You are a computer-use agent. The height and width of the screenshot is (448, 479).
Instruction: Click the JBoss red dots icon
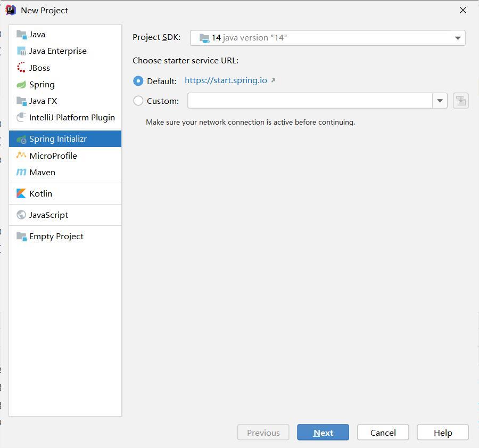[x=21, y=68]
